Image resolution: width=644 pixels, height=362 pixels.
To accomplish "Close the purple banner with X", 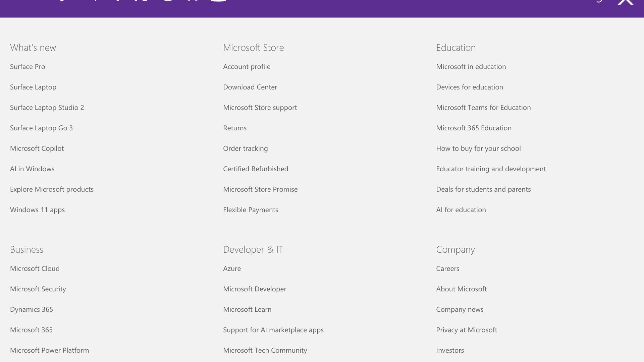I will pos(625,2).
